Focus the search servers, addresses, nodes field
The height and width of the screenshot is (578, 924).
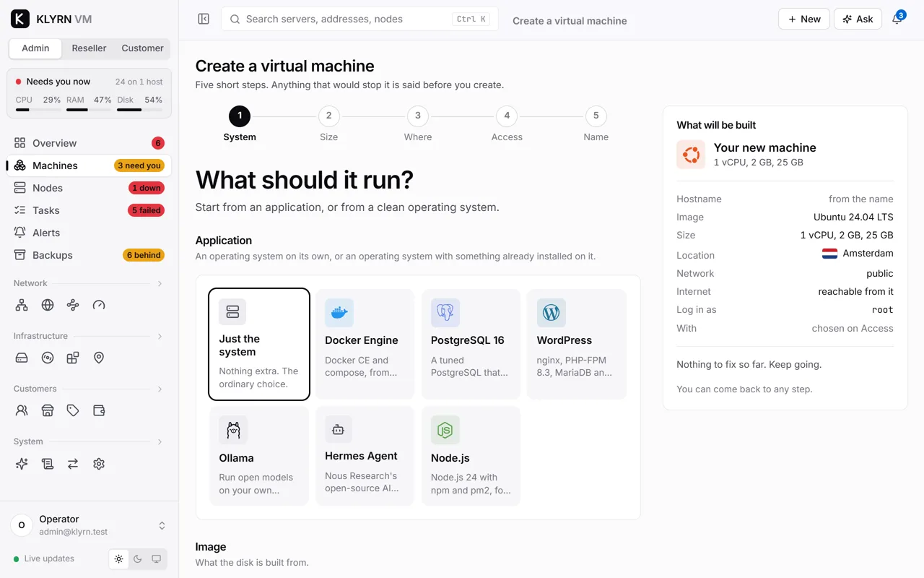pos(359,19)
